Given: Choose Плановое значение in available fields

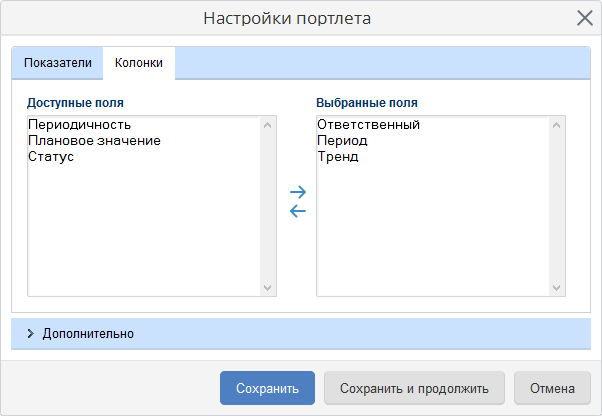Looking at the screenshot, I should [x=94, y=141].
